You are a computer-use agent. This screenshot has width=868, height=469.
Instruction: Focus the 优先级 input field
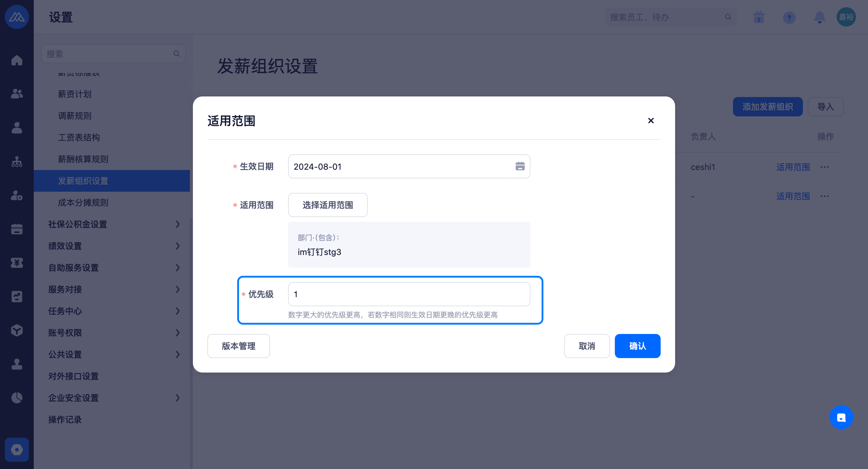point(409,294)
